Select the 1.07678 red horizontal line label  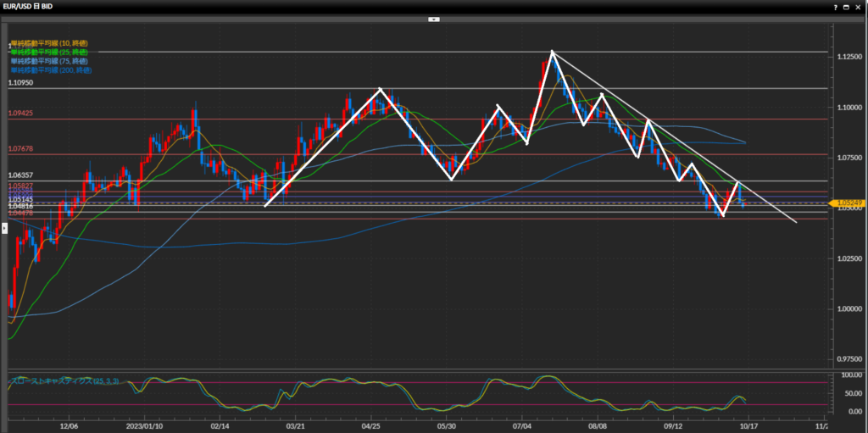tap(20, 148)
